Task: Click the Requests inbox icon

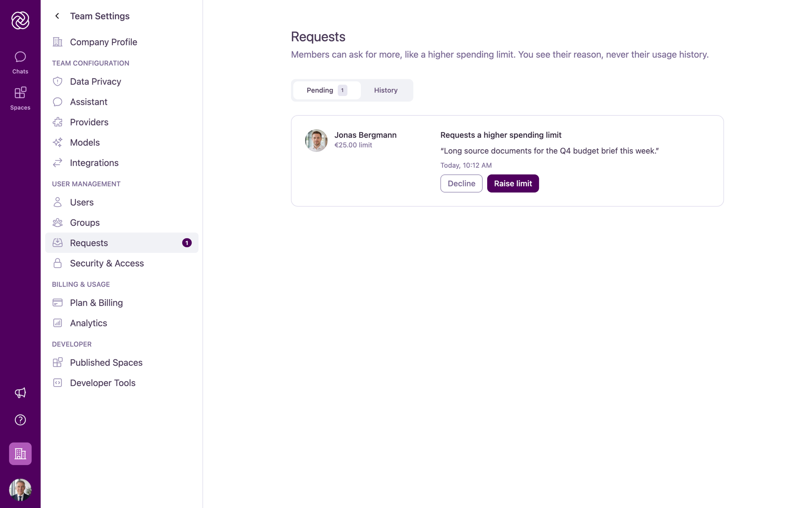Action: (x=58, y=243)
